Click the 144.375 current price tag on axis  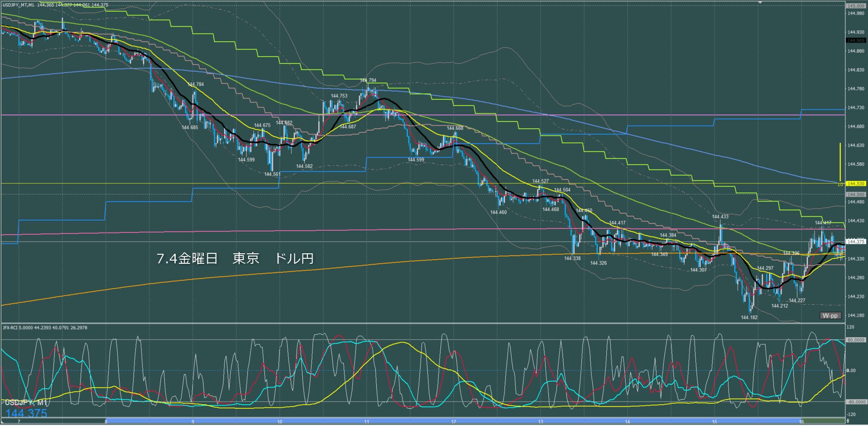coord(855,242)
